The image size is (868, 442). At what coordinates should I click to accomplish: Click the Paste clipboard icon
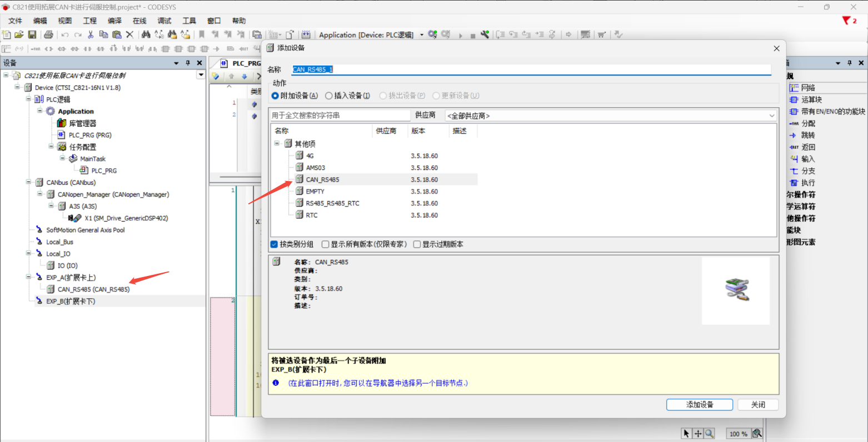click(x=117, y=34)
